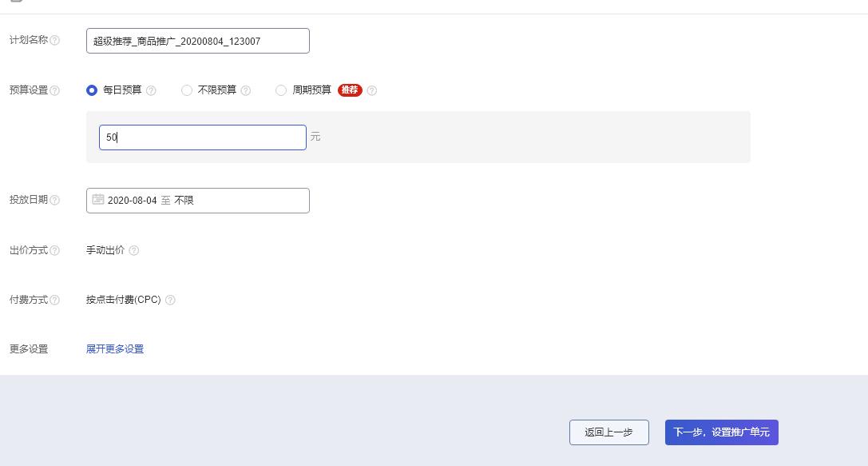Open help icon beside 按点击付费(CPC) text
Screen dimensions: 868x466
tap(168, 299)
